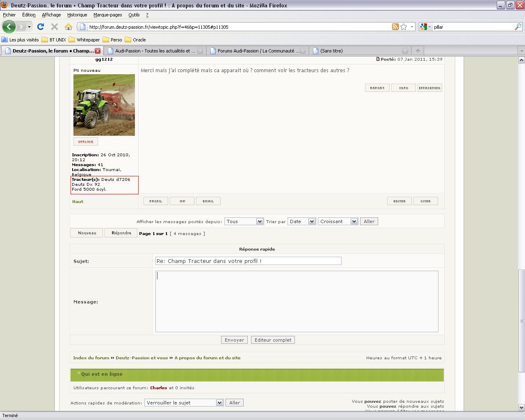Image resolution: width=525 pixels, height=420 pixels.
Task: Click the forward navigation arrow
Action: click(x=21, y=27)
